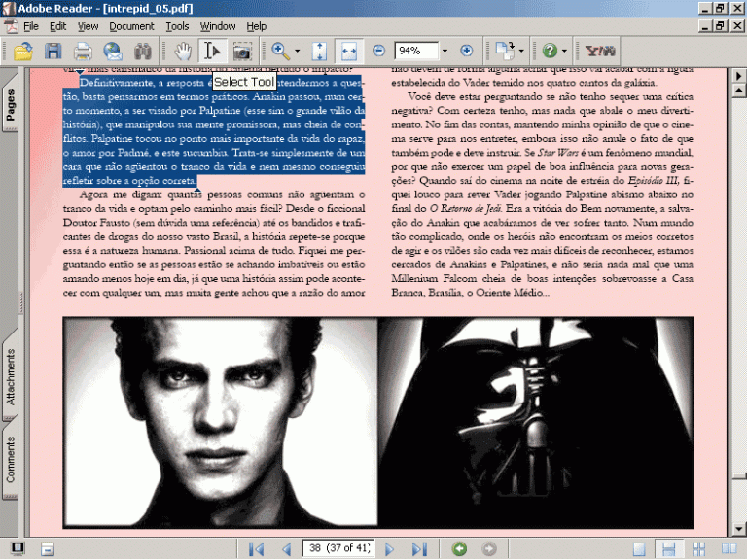
Task: Click the highlighted paragraph starting 'Definitivamente'
Action: click(214, 131)
